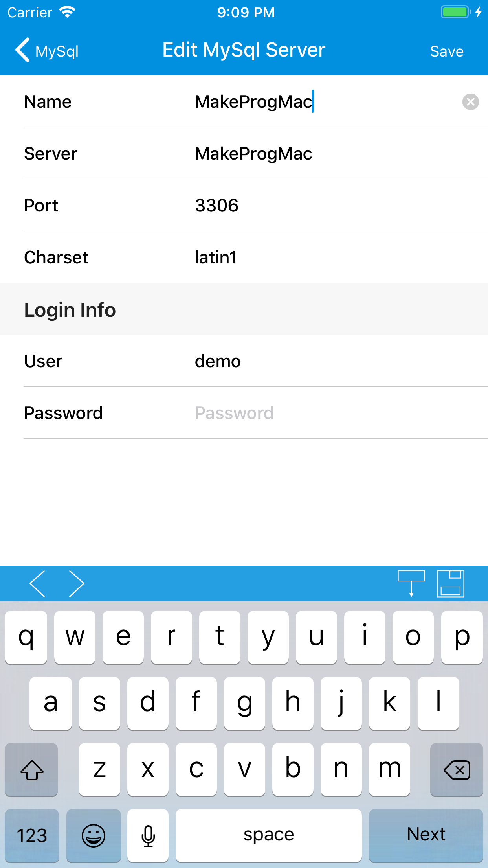Image resolution: width=488 pixels, height=868 pixels.
Task: Tap the t key
Action: [220, 637]
